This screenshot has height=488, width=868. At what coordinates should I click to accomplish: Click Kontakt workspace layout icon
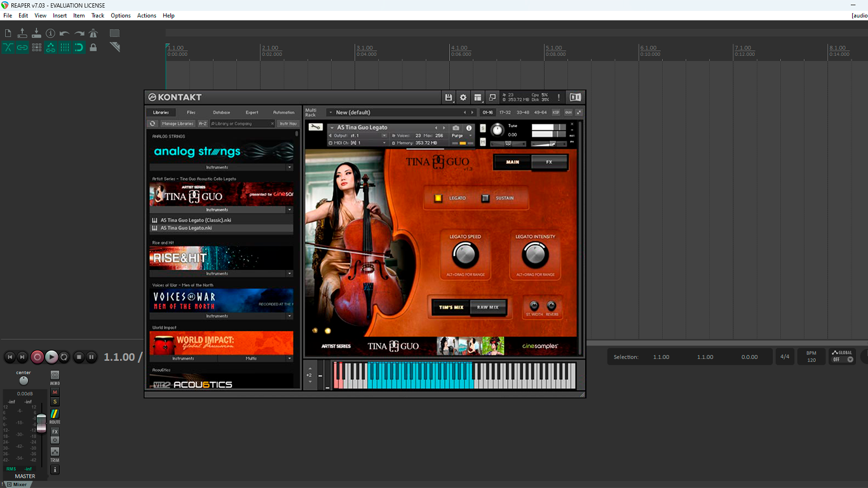(x=478, y=97)
